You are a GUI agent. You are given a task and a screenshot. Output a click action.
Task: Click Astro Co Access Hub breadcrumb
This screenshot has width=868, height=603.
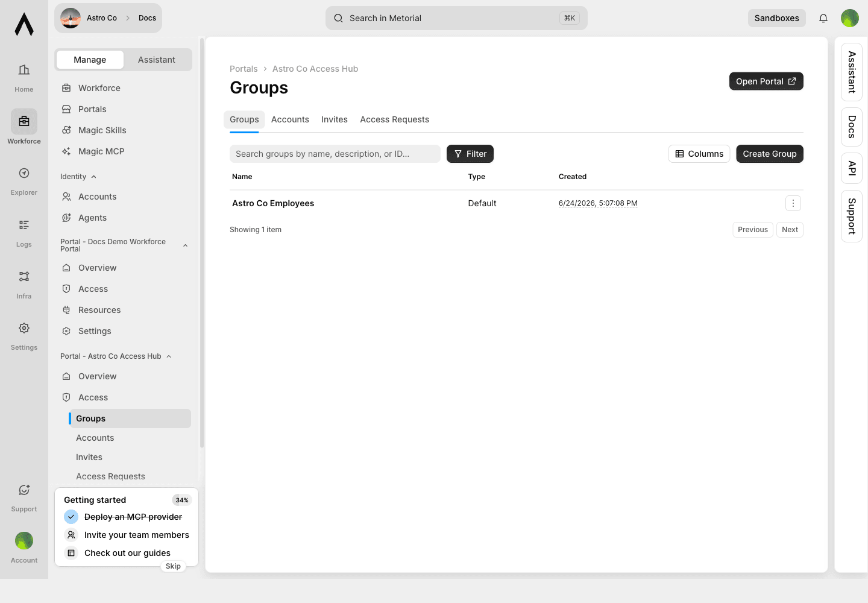click(x=315, y=69)
